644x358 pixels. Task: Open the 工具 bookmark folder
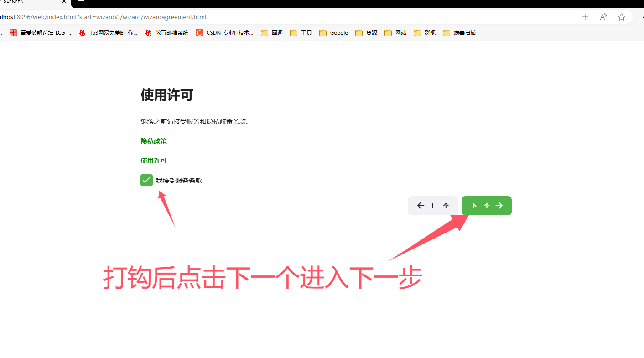pos(301,33)
